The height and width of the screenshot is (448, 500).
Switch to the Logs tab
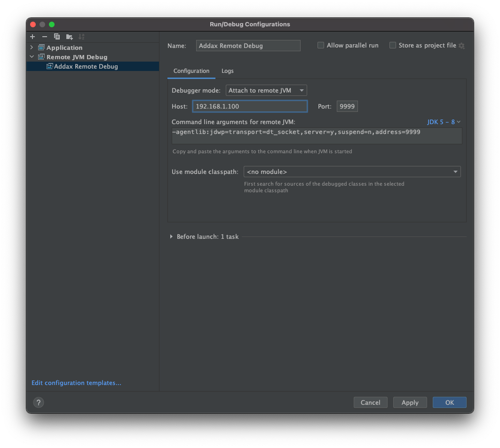click(227, 71)
